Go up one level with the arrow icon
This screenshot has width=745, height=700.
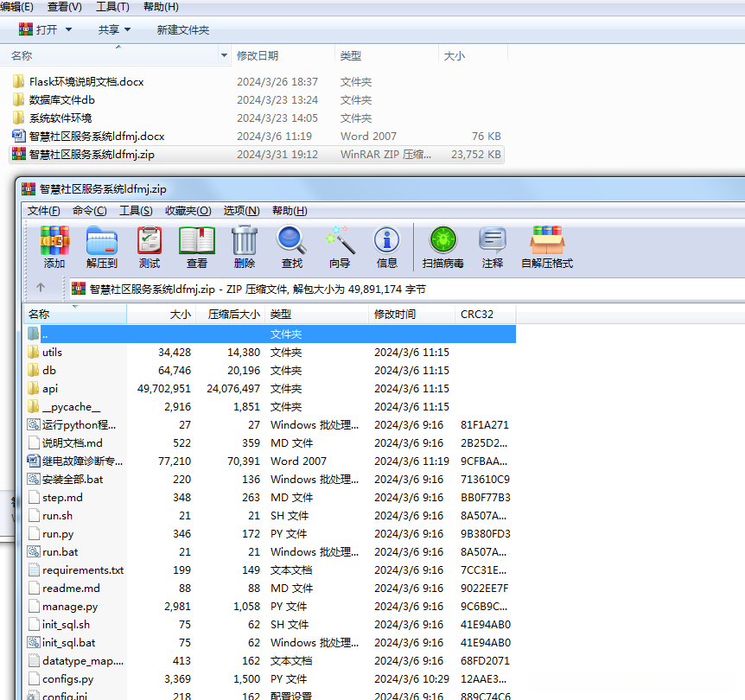click(41, 288)
